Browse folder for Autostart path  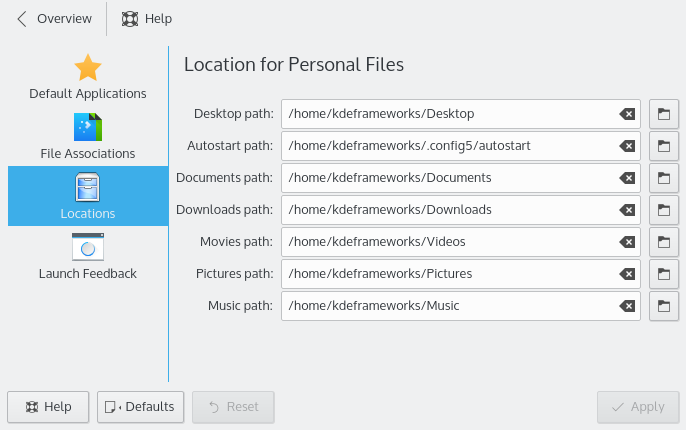[664, 146]
